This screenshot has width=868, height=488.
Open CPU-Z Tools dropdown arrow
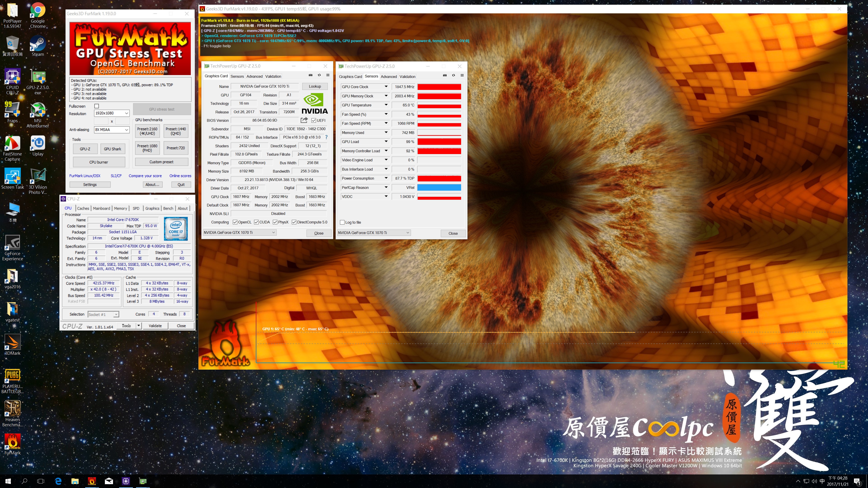(138, 326)
